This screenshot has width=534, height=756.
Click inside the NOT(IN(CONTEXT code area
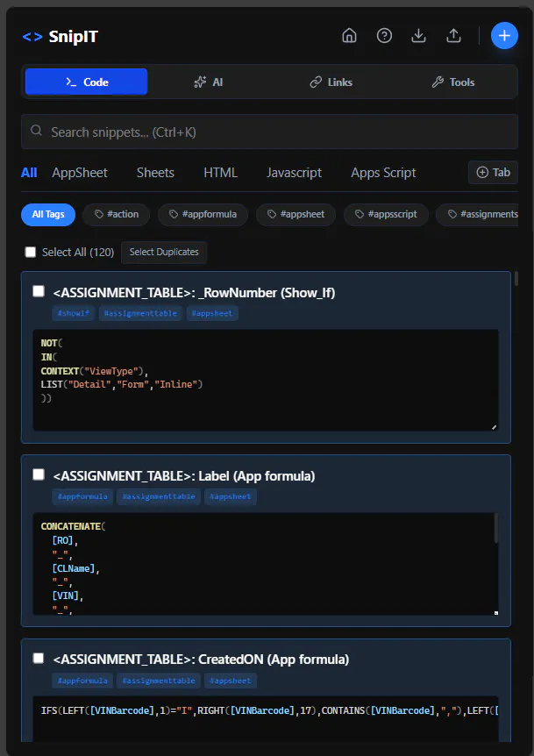(266, 380)
